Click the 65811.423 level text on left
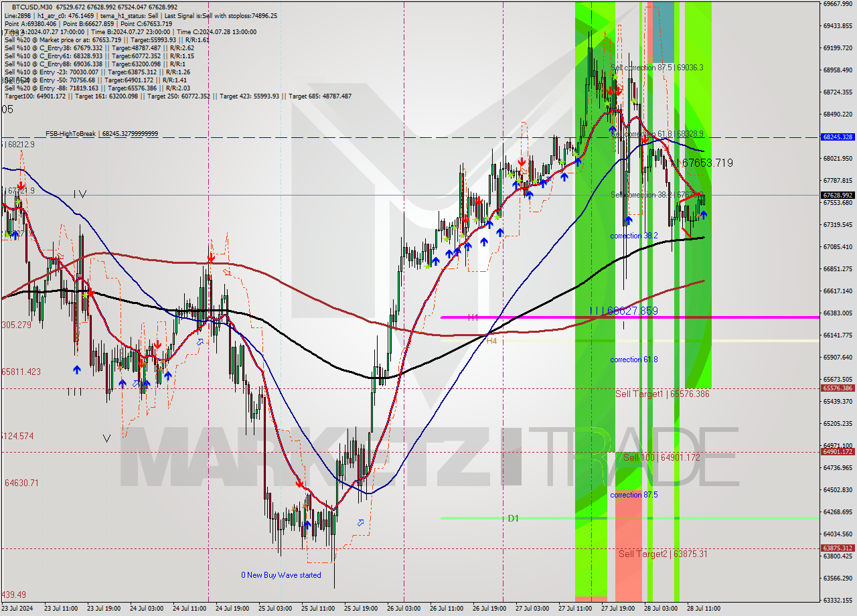 21,372
